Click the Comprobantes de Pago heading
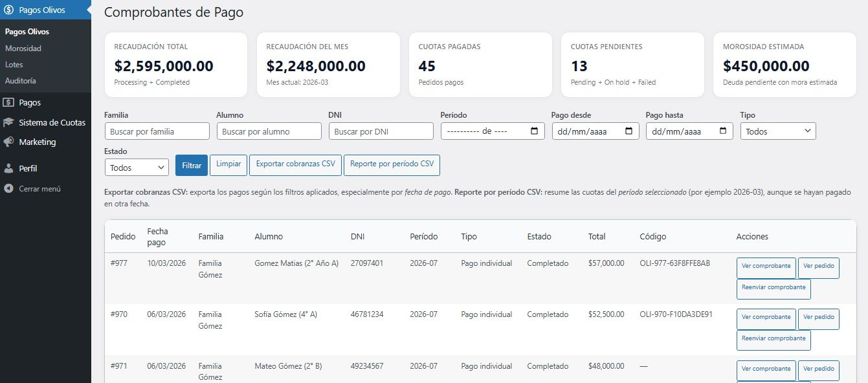Viewport: 868px width, 383px height. coord(174,12)
